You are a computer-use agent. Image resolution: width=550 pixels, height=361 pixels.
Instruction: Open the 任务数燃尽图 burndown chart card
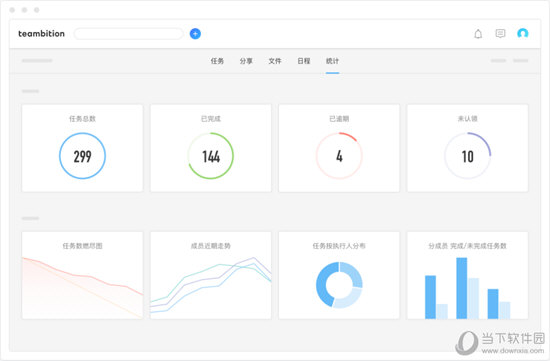(82, 275)
